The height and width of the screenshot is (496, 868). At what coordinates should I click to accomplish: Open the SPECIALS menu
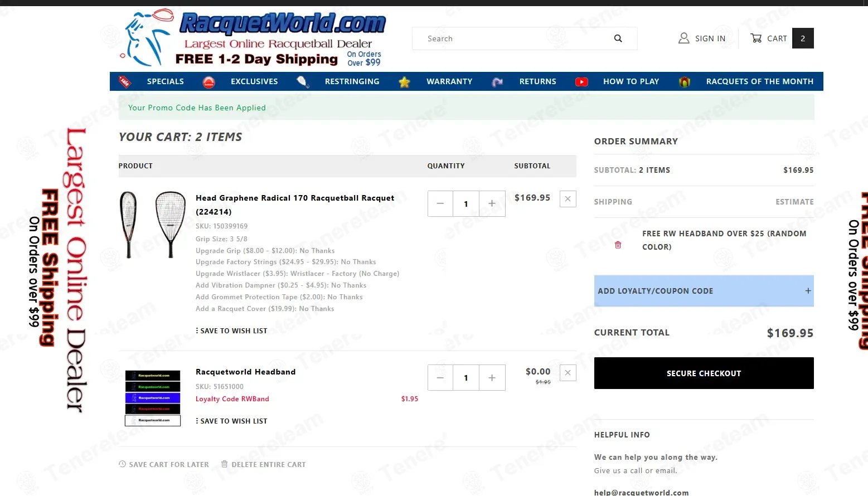point(166,81)
